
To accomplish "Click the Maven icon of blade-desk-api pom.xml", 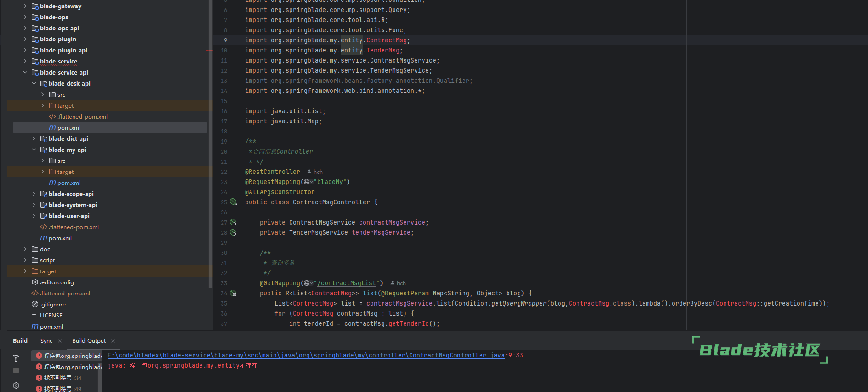I will point(52,127).
